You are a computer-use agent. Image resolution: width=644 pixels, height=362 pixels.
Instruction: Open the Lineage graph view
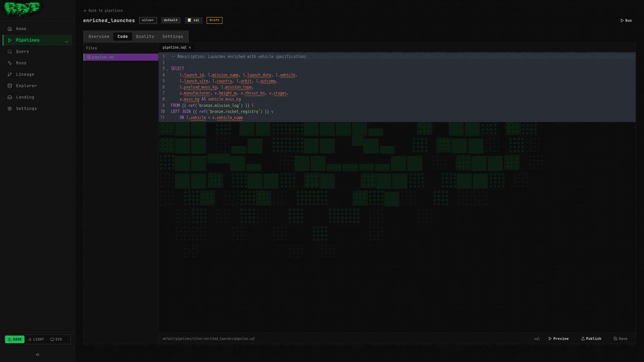pyautogui.click(x=25, y=74)
